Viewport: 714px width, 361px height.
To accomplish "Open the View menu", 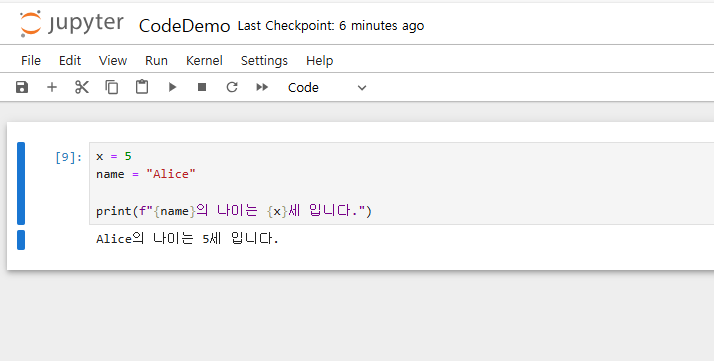I will [x=113, y=61].
